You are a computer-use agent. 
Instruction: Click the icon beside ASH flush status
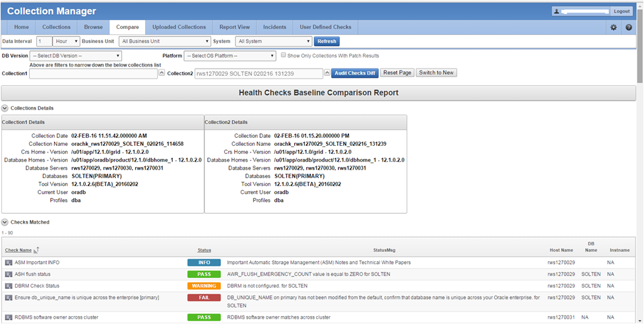tap(9, 275)
